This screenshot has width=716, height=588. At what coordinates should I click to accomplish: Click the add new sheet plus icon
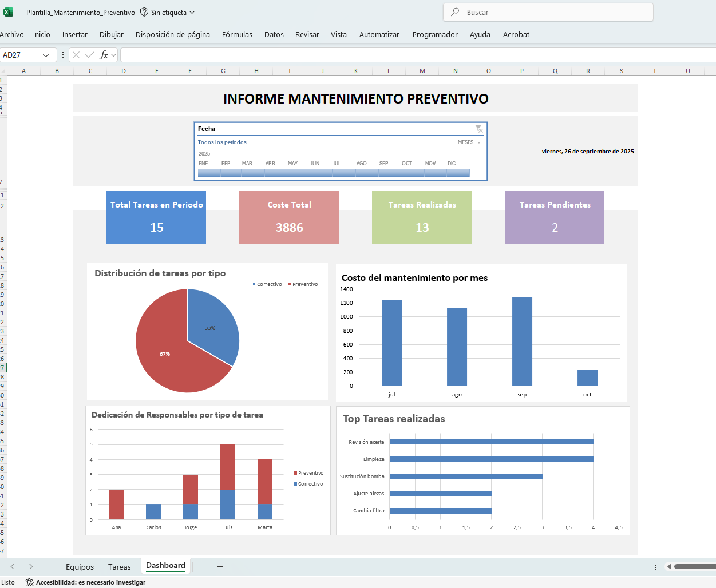(x=220, y=566)
